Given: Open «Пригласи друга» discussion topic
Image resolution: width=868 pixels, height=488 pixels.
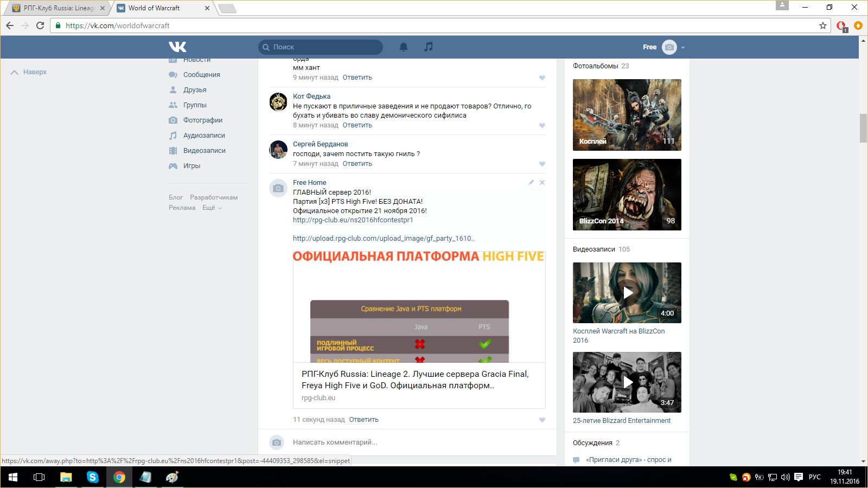Looking at the screenshot, I should (629, 460).
